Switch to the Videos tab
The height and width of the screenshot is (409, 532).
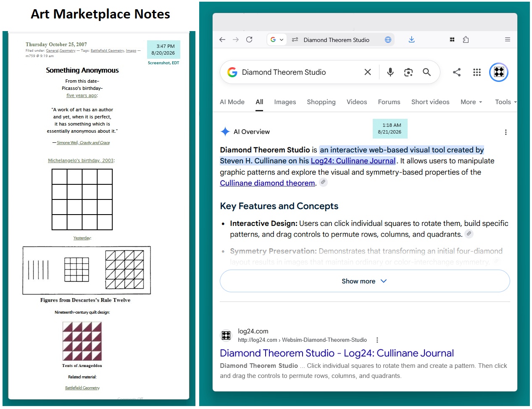pyautogui.click(x=357, y=102)
